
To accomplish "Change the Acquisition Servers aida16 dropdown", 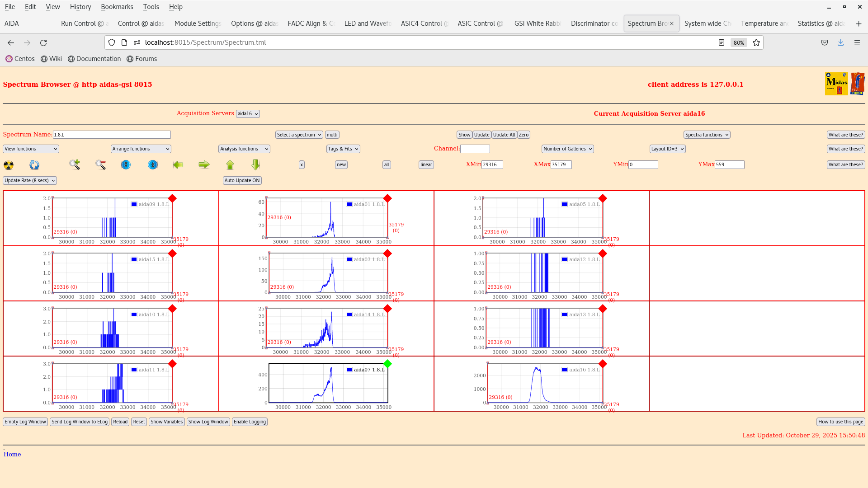I will (x=248, y=113).
